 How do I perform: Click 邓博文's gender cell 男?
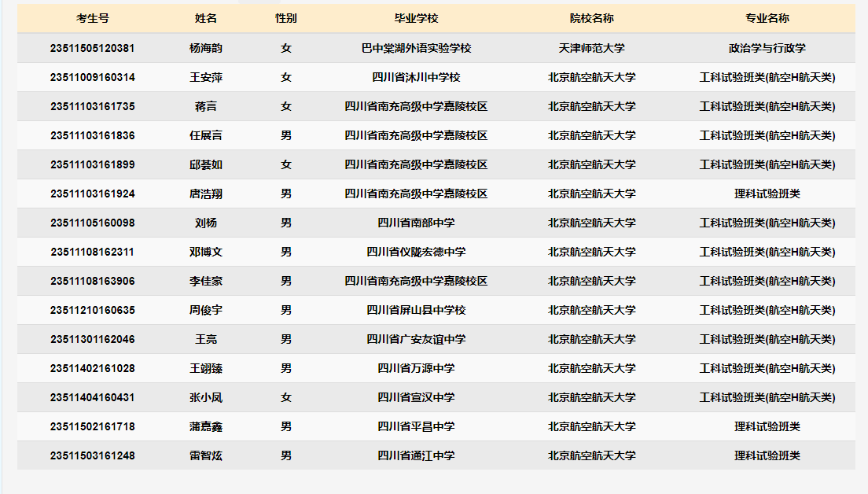coord(285,252)
